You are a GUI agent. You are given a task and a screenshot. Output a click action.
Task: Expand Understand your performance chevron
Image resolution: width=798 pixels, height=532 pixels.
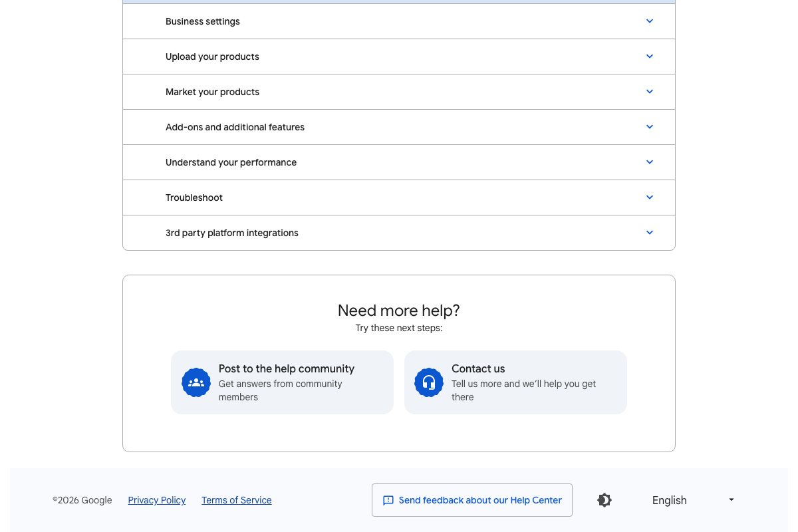650,162
